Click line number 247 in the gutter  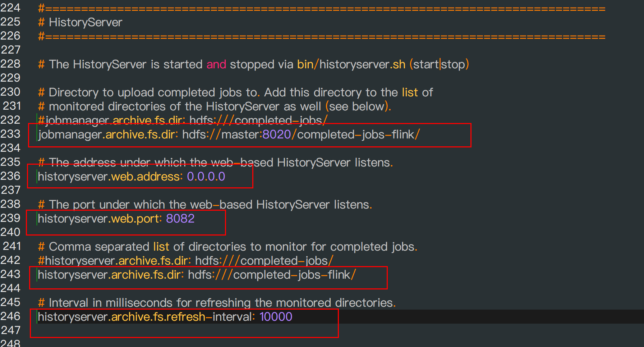[x=10, y=330]
